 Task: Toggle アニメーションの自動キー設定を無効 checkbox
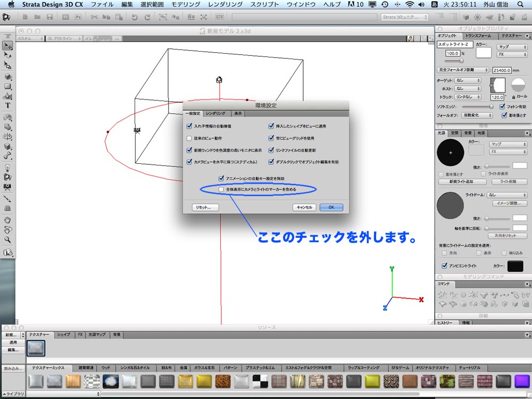(221, 178)
